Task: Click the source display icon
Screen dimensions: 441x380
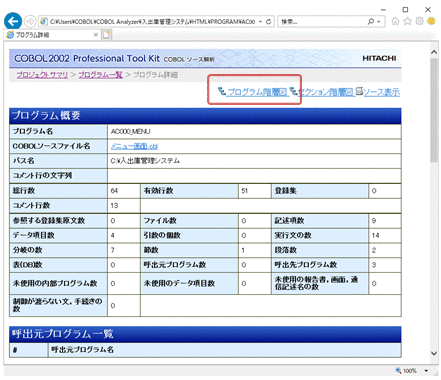Action: pos(359,91)
